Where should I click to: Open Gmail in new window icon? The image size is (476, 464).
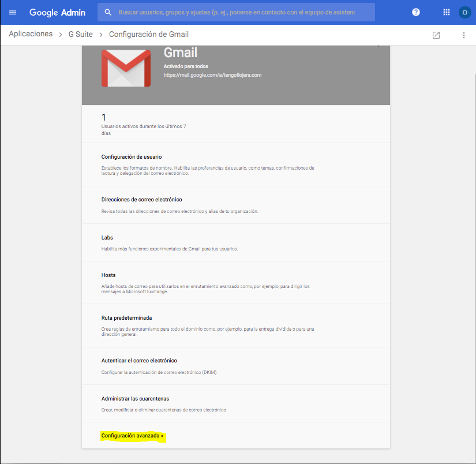tap(436, 35)
